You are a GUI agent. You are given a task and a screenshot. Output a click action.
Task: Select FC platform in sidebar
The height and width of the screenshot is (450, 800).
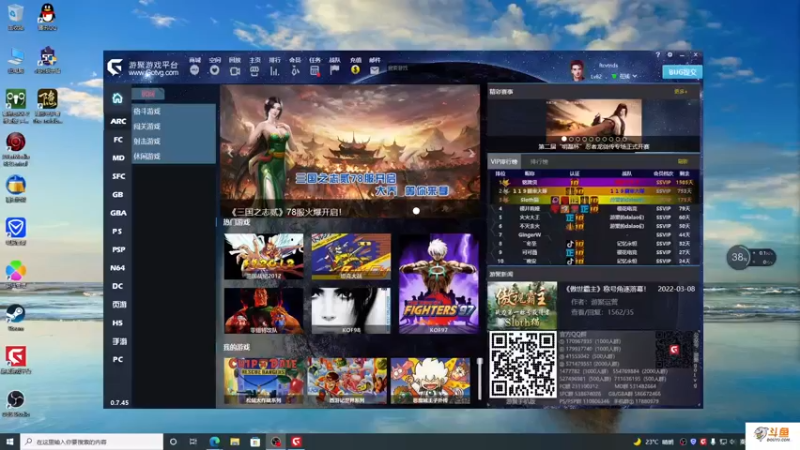coord(118,139)
